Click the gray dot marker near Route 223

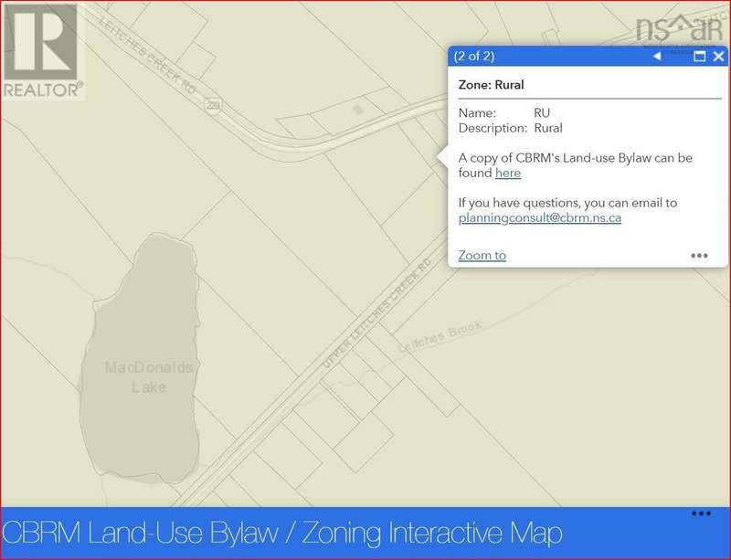coord(359,109)
